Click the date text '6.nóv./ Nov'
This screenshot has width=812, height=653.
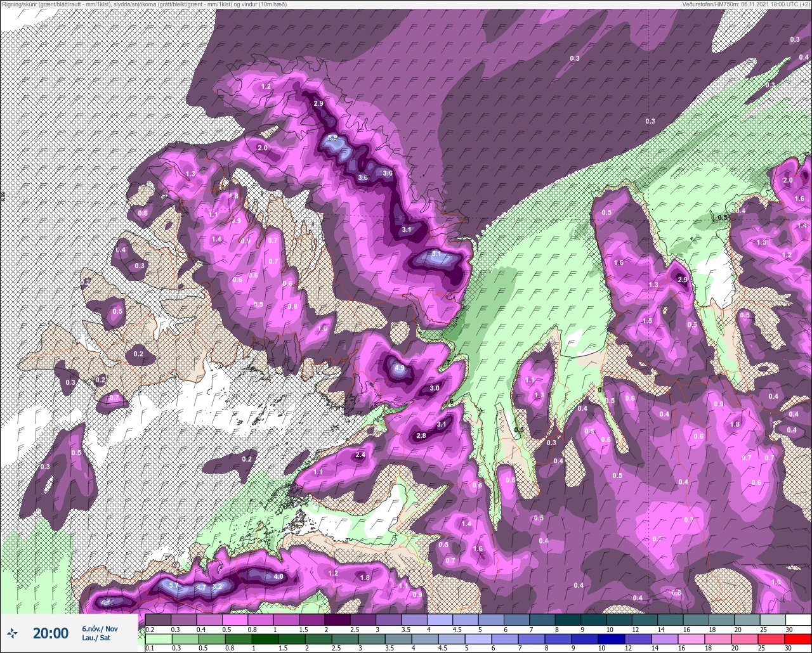coord(100,628)
